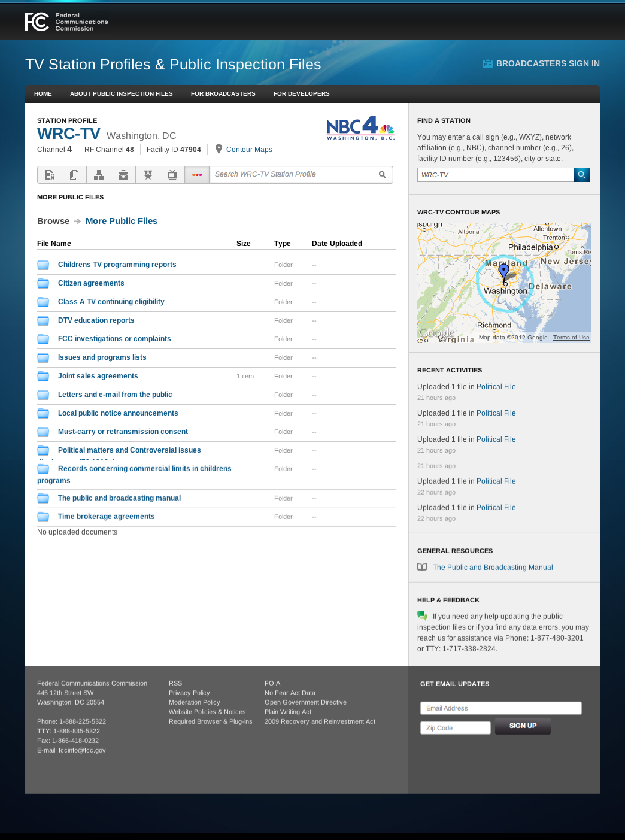Go to the HOME menu item

43,94
